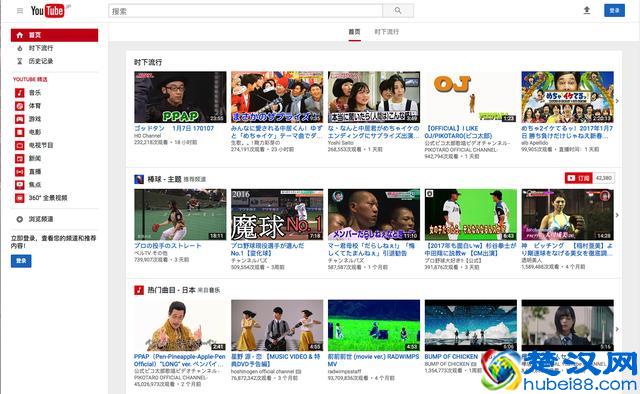640x394 pixels.
Task: Click the hourglass icon beside 历史记录
Action: (20, 61)
